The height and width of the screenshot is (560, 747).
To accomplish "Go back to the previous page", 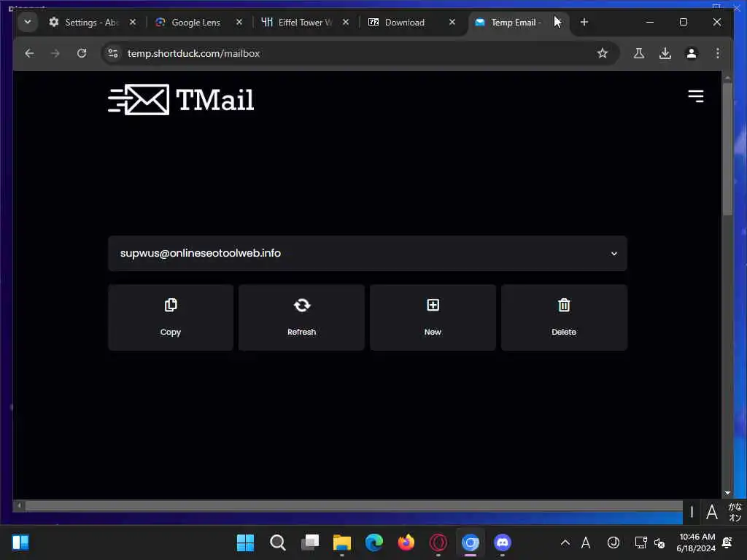I will click(x=29, y=53).
